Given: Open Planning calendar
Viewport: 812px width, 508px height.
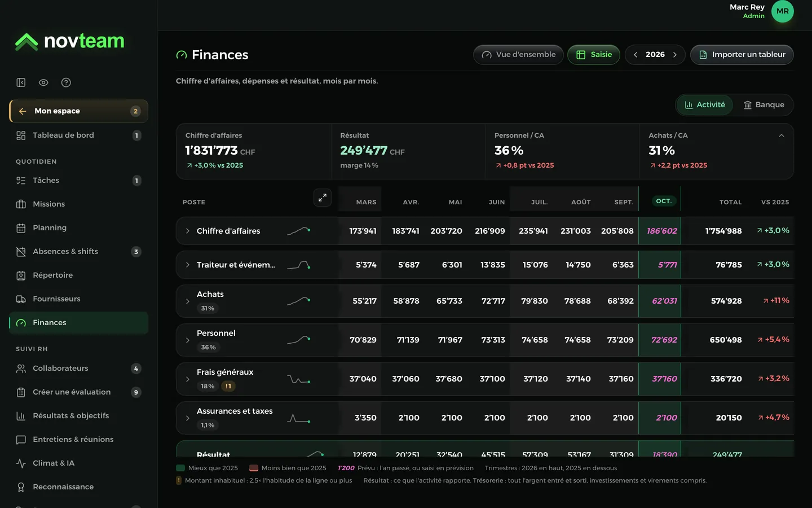Looking at the screenshot, I should click(78, 228).
